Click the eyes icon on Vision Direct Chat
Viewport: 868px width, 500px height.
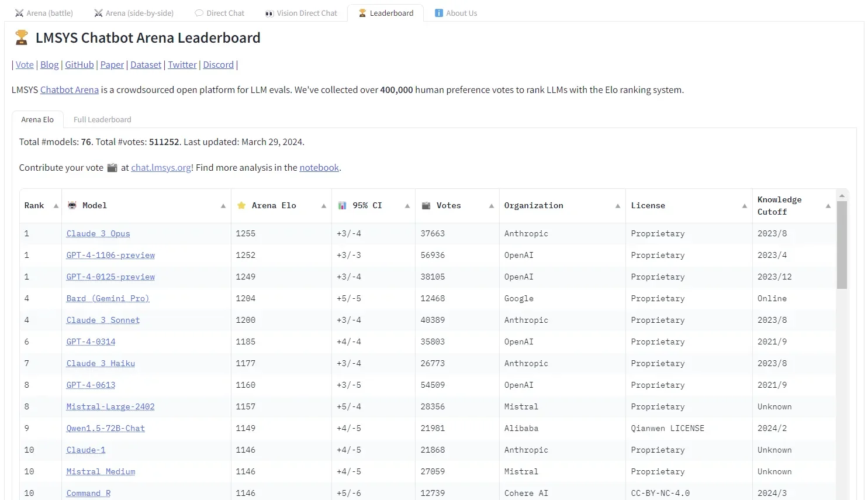[x=269, y=12]
